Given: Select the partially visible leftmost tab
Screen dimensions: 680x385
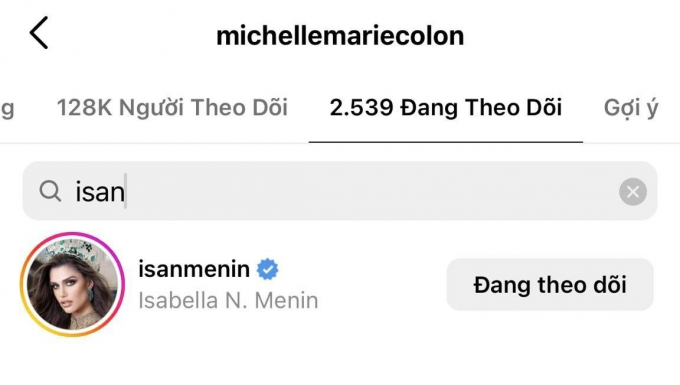Looking at the screenshot, I should (7, 109).
